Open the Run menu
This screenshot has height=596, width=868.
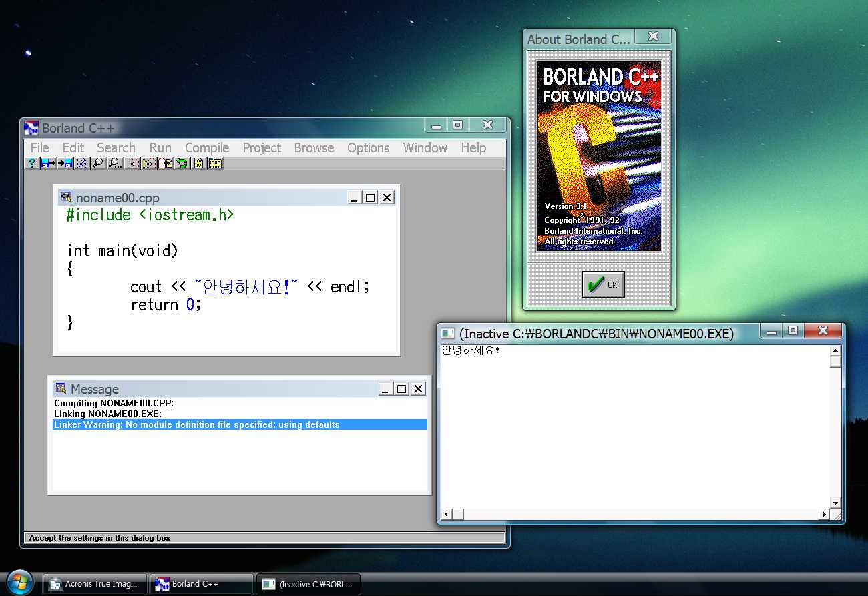click(x=160, y=147)
